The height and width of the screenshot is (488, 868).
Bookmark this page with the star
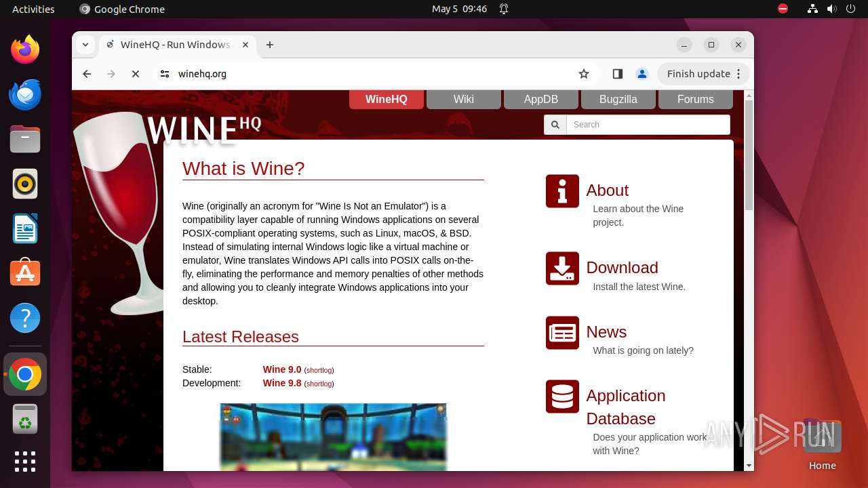pyautogui.click(x=584, y=74)
